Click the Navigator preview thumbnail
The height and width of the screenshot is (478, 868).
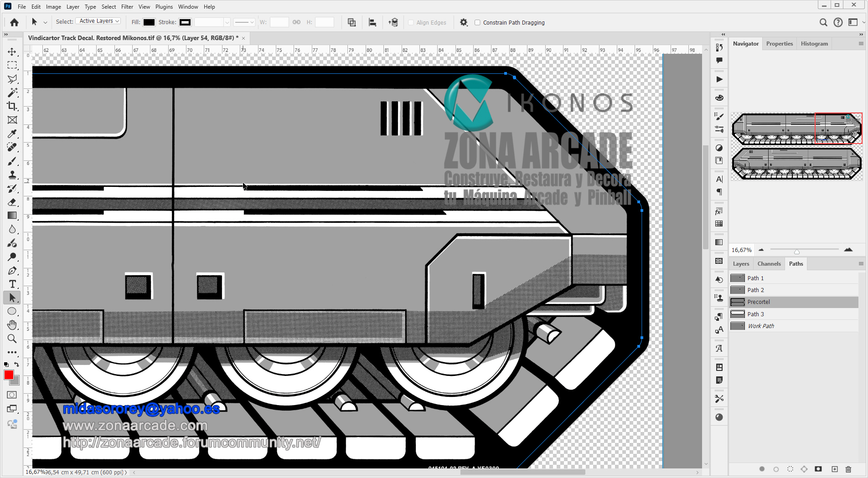click(796, 147)
